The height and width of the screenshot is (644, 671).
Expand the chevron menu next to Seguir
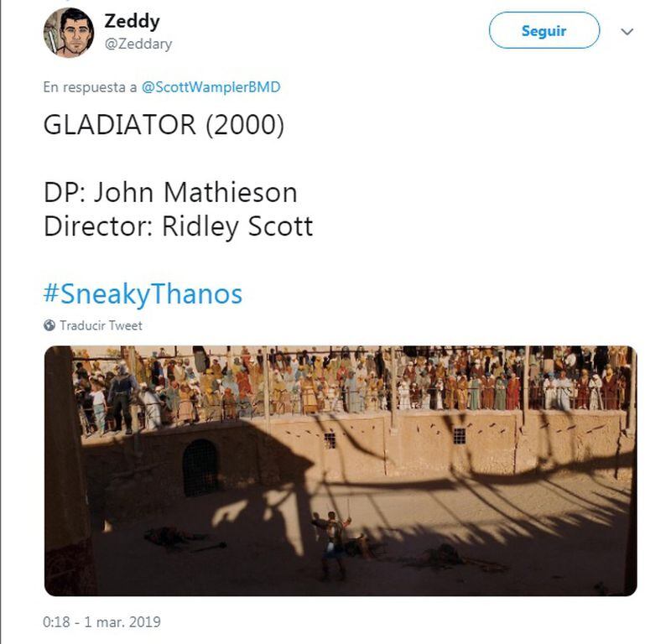pyautogui.click(x=627, y=32)
